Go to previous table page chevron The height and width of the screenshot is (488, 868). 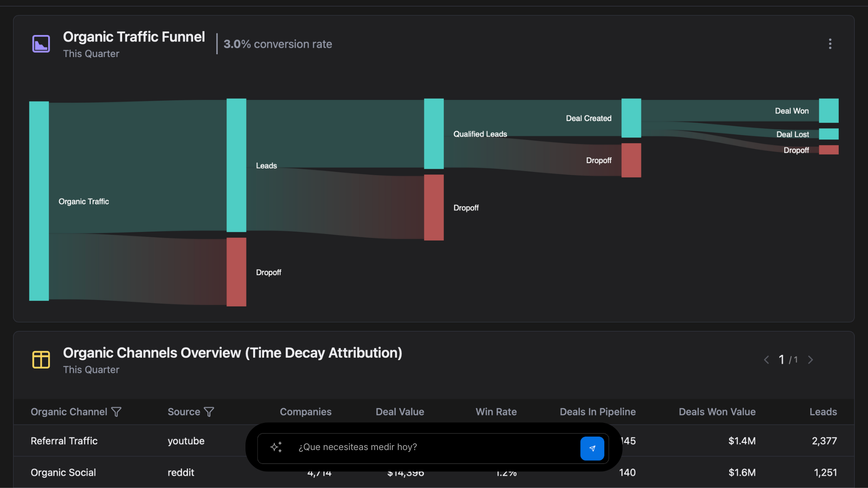click(766, 360)
